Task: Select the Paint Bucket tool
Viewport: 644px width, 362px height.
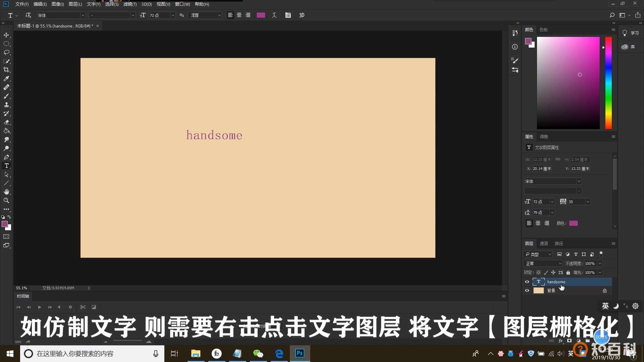Action: (6, 131)
